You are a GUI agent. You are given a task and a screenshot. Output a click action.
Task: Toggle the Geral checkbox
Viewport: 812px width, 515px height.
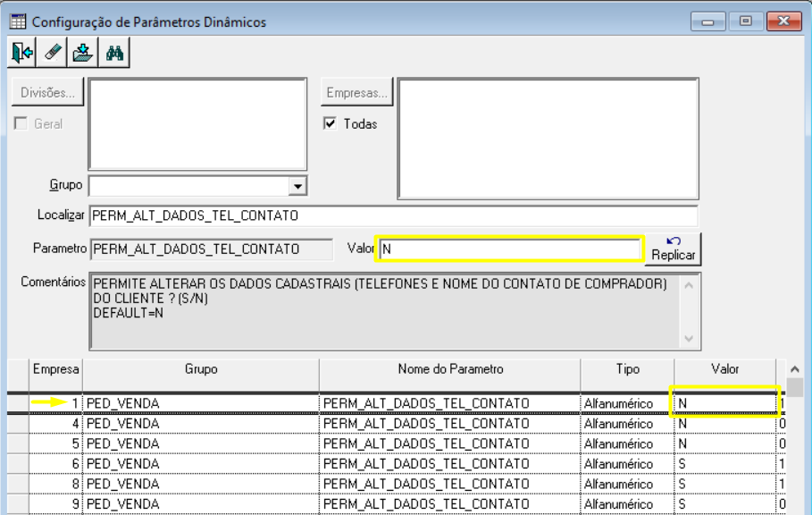(21, 123)
